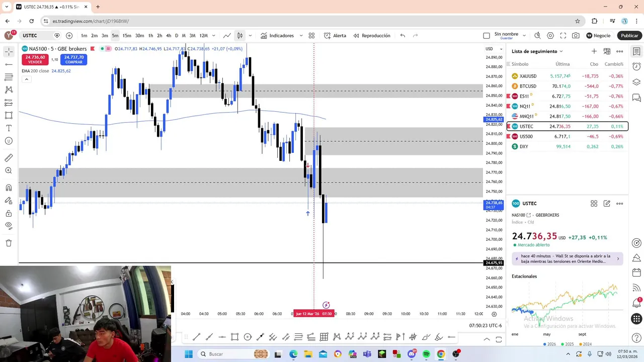Click the blue COMPRAR buy button
644x362 pixels.
point(73,59)
